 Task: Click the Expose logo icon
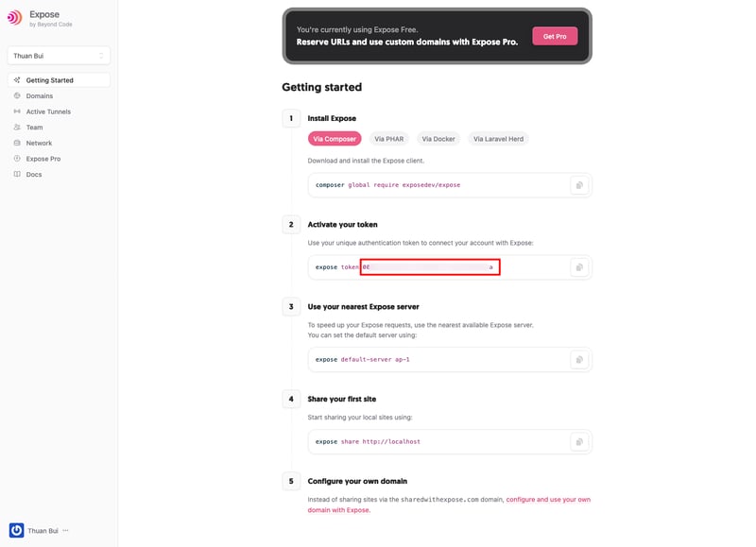coord(14,17)
